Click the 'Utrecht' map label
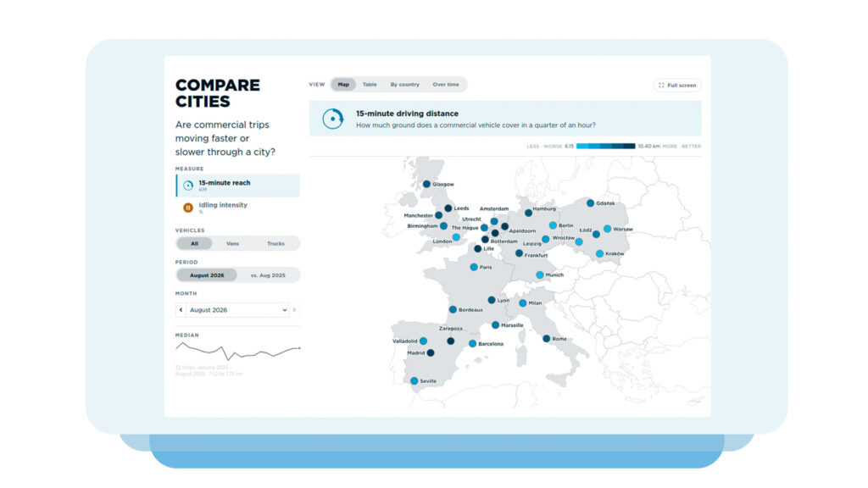This screenshot has height=488, width=868. click(x=471, y=219)
